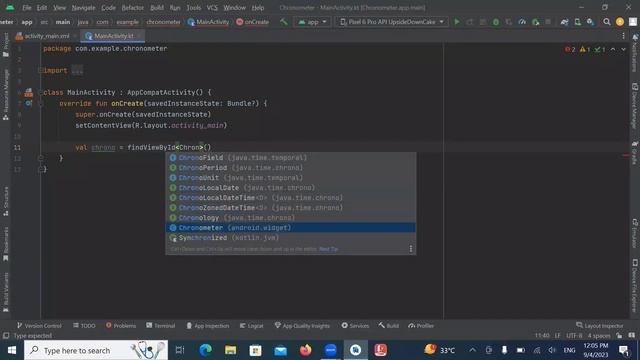Click the orange account avatar icon
Screen dimensions: 640x360
click(620, 22)
